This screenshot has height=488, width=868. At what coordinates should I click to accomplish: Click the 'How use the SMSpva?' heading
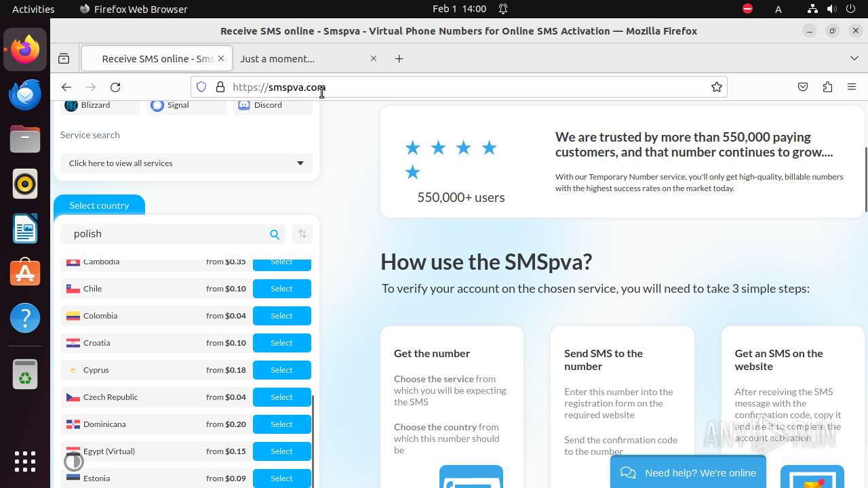pos(486,262)
